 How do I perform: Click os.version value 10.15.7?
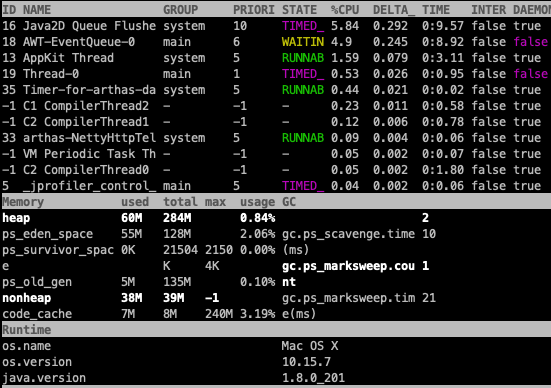pos(306,362)
